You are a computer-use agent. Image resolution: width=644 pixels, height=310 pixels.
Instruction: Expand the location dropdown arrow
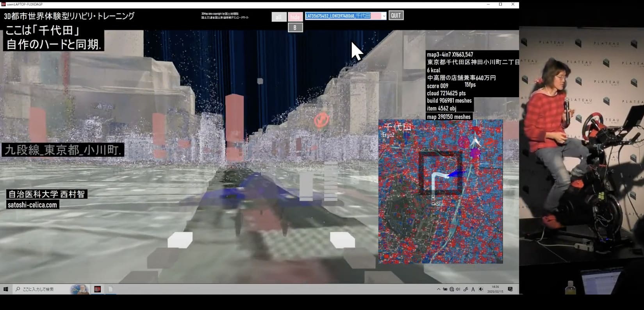[x=384, y=16]
